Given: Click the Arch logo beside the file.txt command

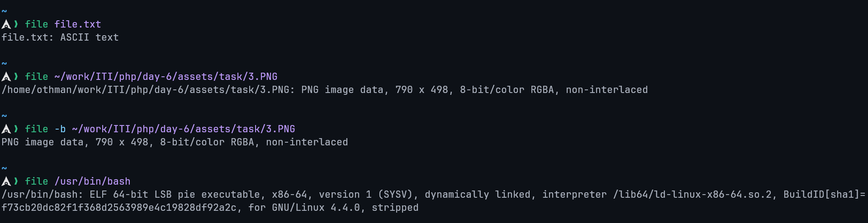Looking at the screenshot, I should (x=6, y=24).
